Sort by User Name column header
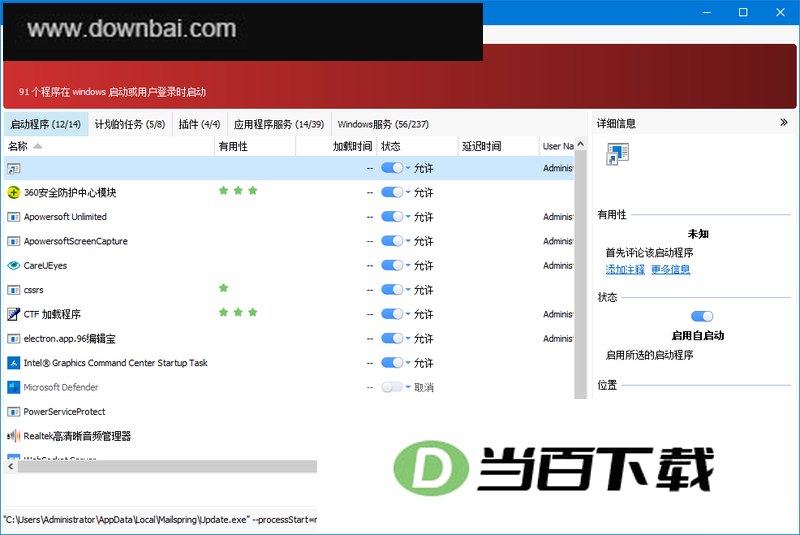This screenshot has height=535, width=800. (557, 146)
